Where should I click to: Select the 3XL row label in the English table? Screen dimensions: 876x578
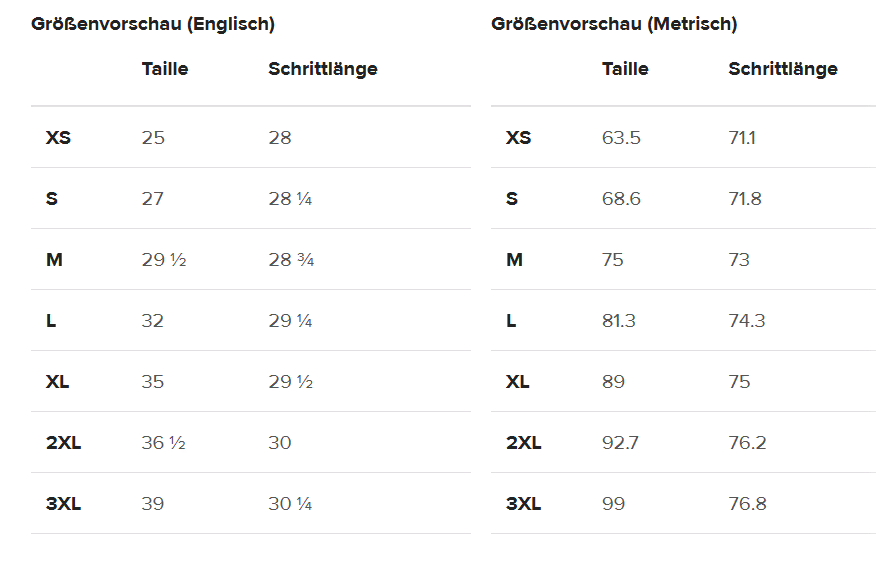(x=63, y=504)
